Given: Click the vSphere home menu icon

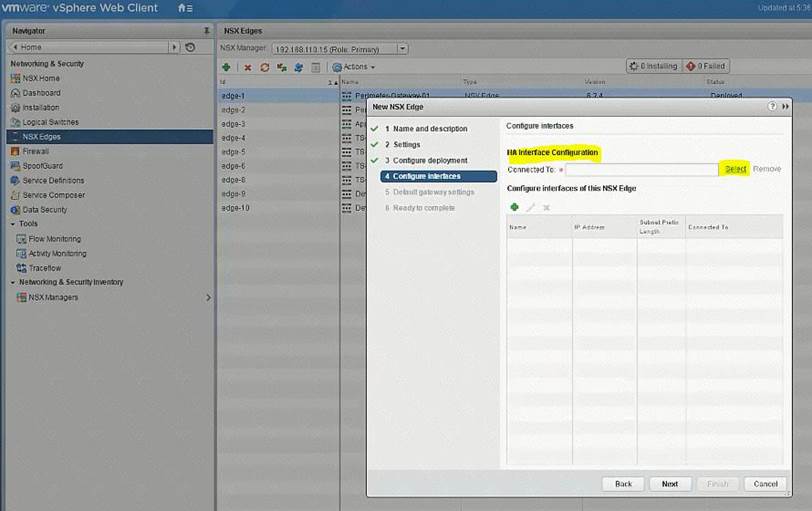Looking at the screenshot, I should pyautogui.click(x=185, y=8).
